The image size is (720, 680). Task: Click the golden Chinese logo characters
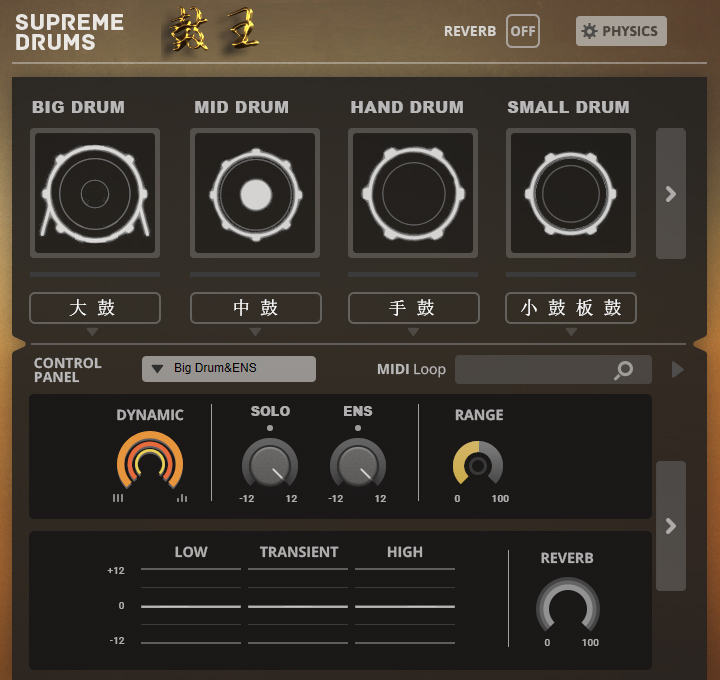(214, 29)
